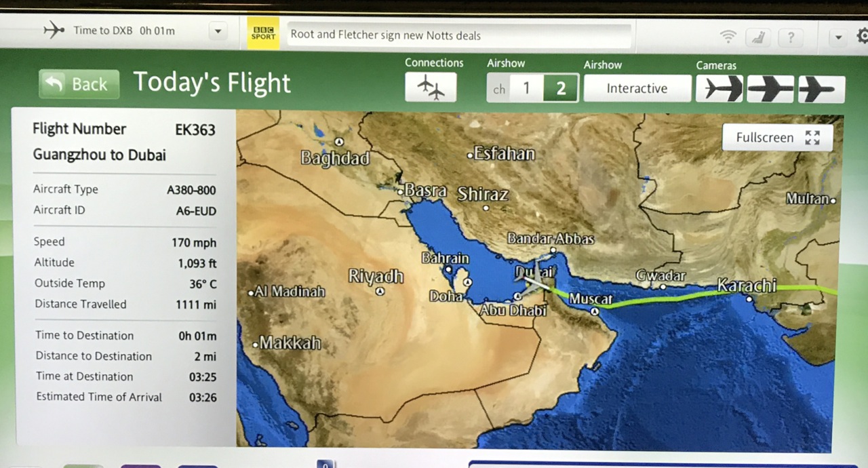This screenshot has height=468, width=868.
Task: Read the Root and Fletcher news headline
Action: (x=386, y=35)
